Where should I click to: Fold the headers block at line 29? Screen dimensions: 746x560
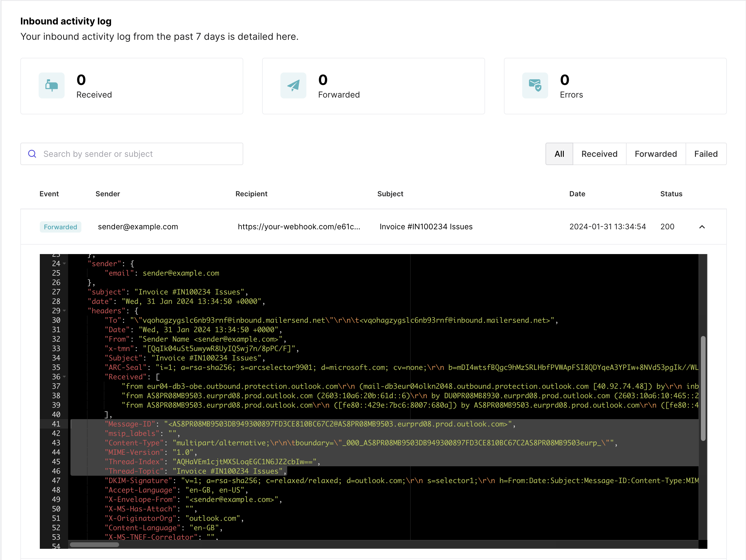[x=64, y=311]
